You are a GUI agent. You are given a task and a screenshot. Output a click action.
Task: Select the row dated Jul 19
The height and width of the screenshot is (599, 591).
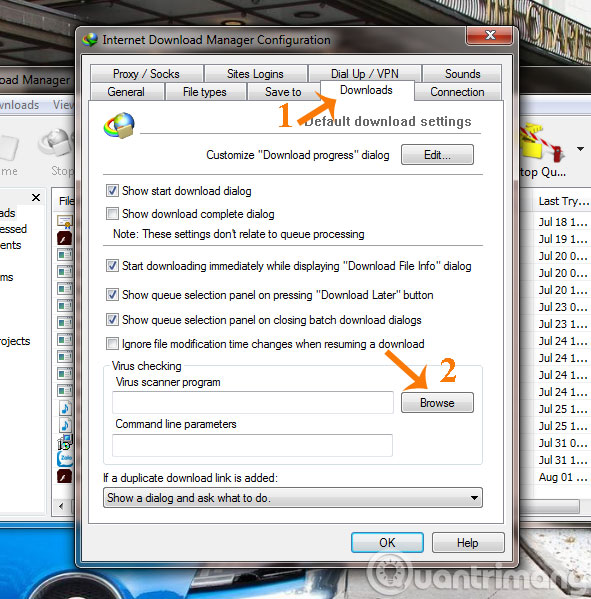562,239
